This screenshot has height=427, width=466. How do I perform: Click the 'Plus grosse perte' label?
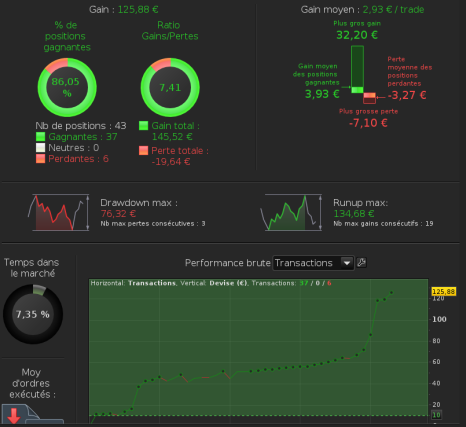coord(368,111)
